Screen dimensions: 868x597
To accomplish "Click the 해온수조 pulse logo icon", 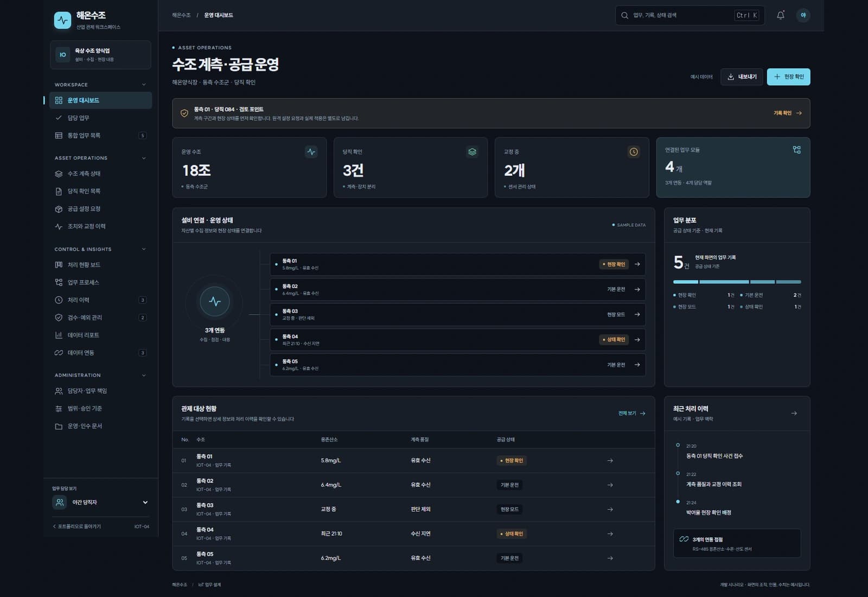I will 62,20.
